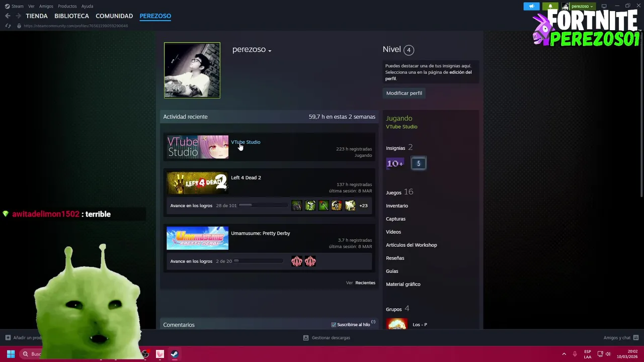Open the Umamusume: Pretty Derby title link
Image resolution: width=644 pixels, height=362 pixels.
click(261, 233)
